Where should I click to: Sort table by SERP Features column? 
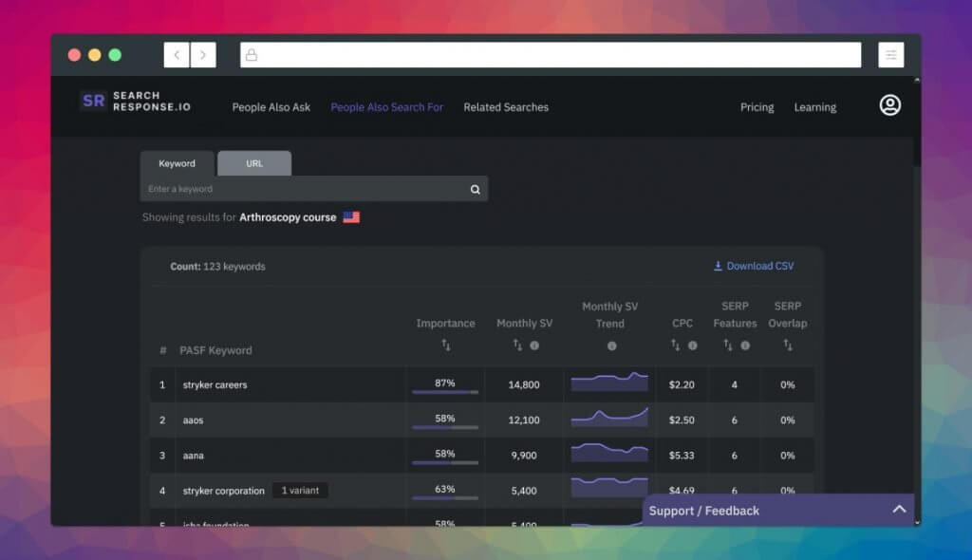728,345
